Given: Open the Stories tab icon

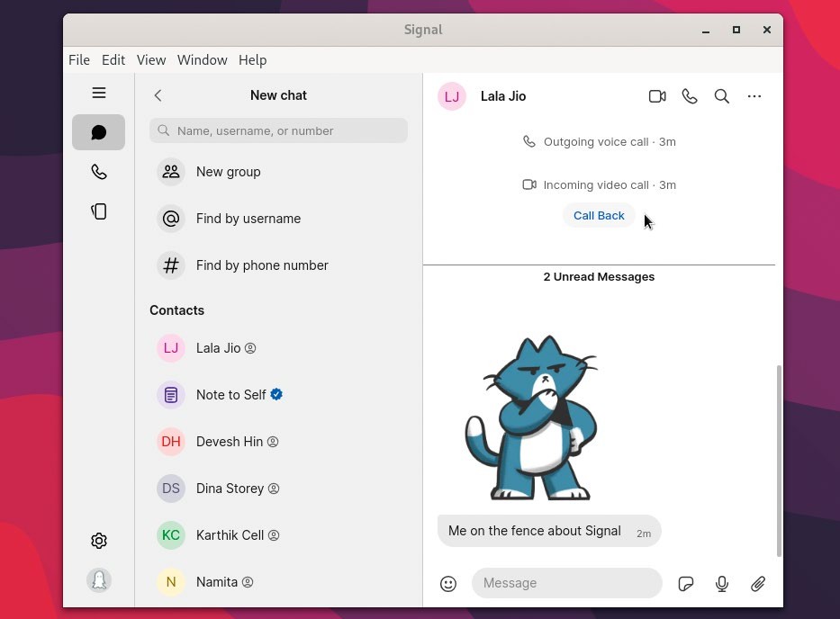Looking at the screenshot, I should pyautogui.click(x=98, y=211).
